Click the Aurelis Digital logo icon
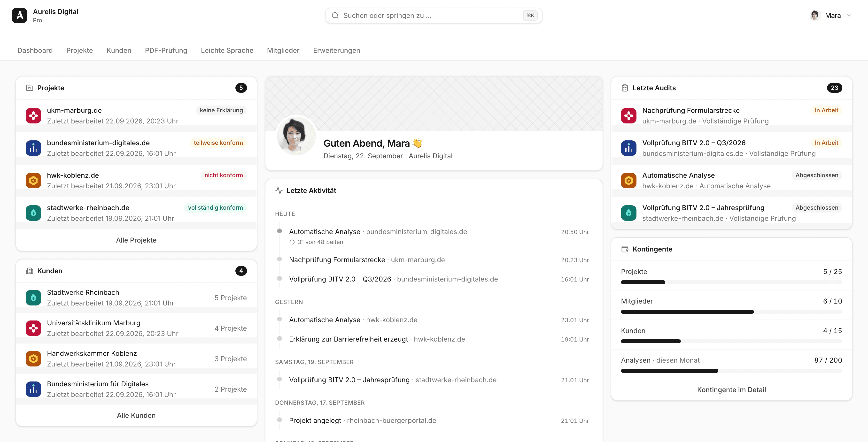The width and height of the screenshot is (868, 442). (19, 15)
